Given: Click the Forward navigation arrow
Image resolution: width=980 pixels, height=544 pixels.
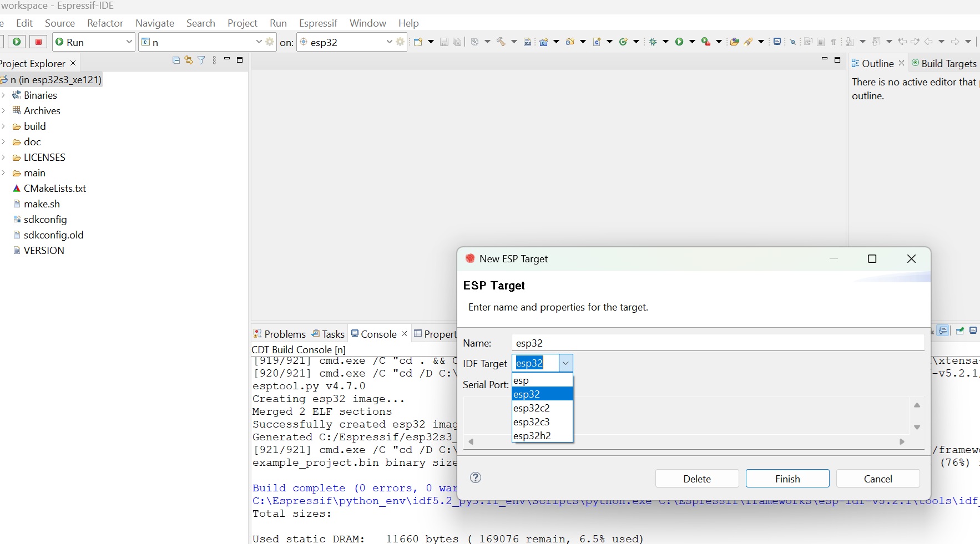Looking at the screenshot, I should pyautogui.click(x=955, y=42).
